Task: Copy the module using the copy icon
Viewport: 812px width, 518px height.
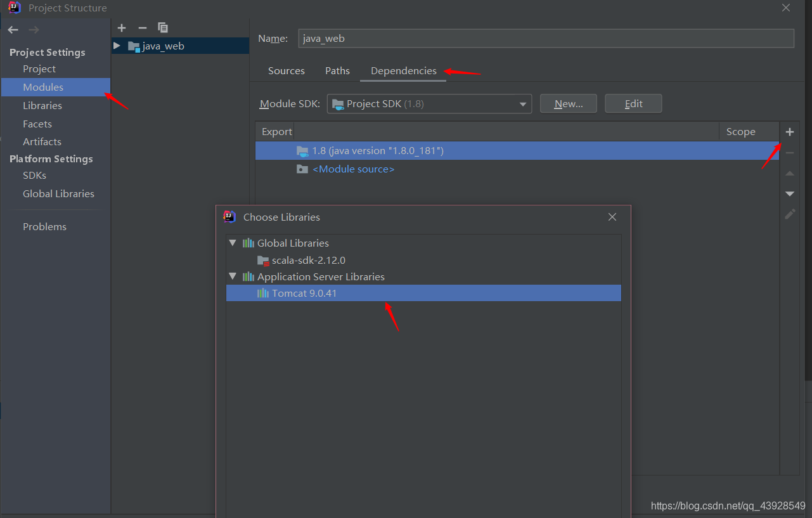Action: [163, 28]
